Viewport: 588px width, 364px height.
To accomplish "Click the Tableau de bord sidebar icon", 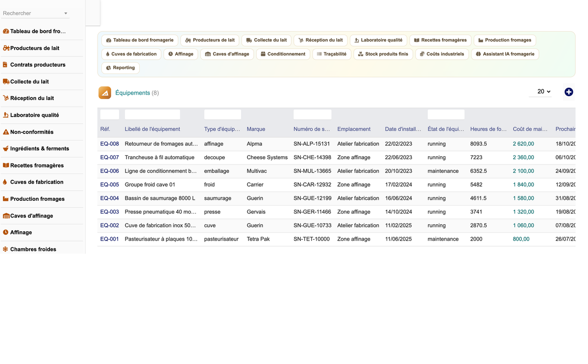I will click(6, 31).
